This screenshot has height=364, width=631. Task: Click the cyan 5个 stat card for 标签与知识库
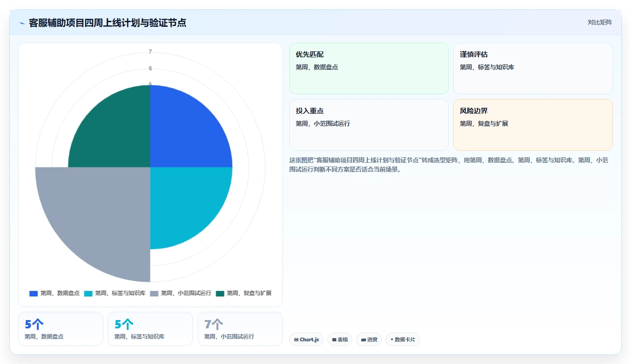(150, 329)
